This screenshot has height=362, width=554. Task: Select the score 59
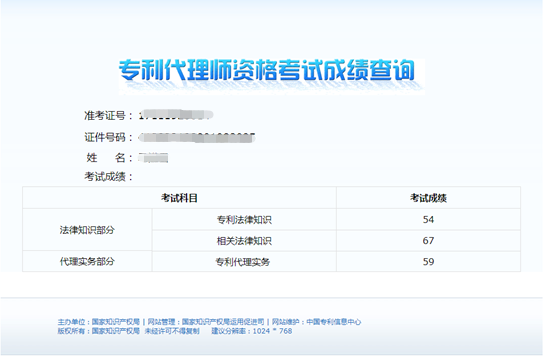[428, 261]
